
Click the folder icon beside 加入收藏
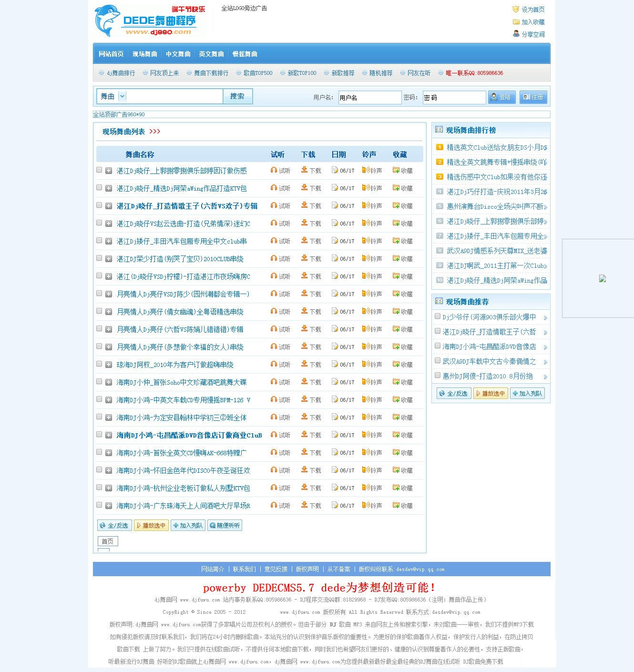pos(516,21)
